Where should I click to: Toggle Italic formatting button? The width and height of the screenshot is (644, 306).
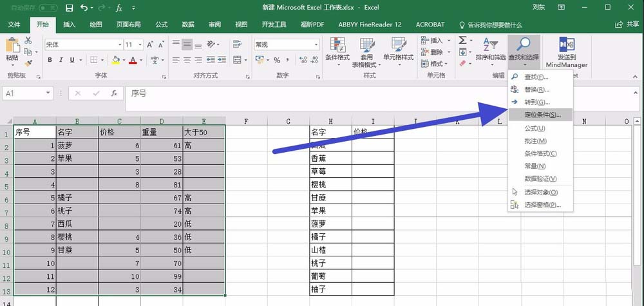61,60
